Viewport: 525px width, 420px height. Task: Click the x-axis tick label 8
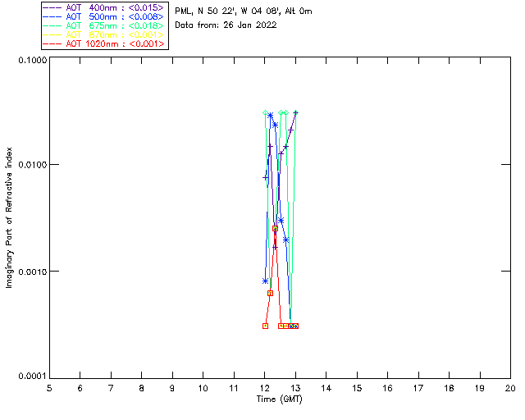point(142,388)
